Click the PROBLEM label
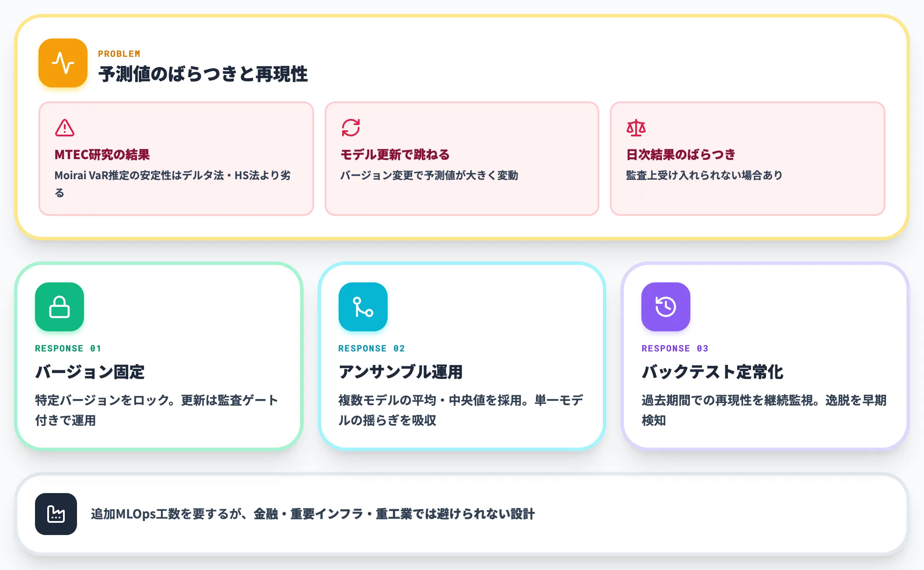This screenshot has width=924, height=570. (x=119, y=54)
